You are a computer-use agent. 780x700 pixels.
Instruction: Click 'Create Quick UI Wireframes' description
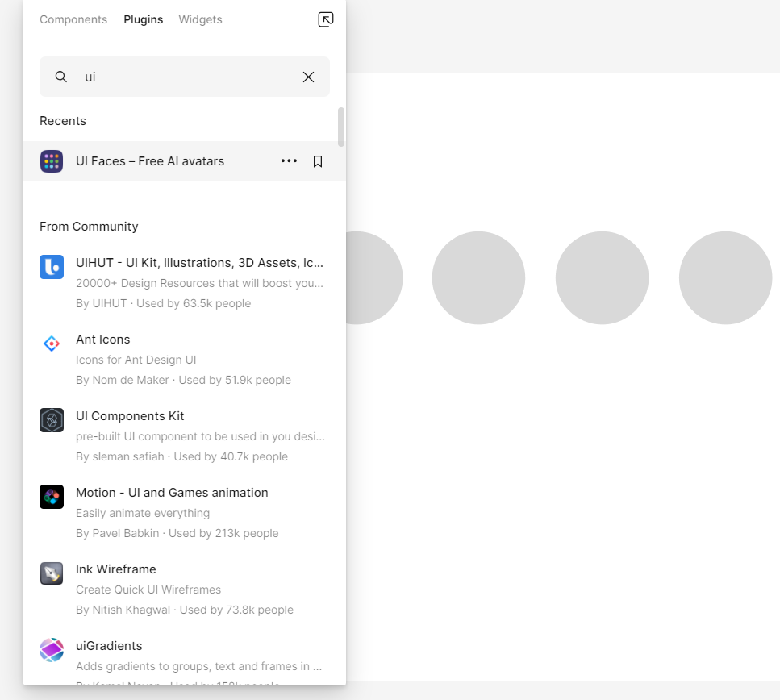tap(148, 590)
